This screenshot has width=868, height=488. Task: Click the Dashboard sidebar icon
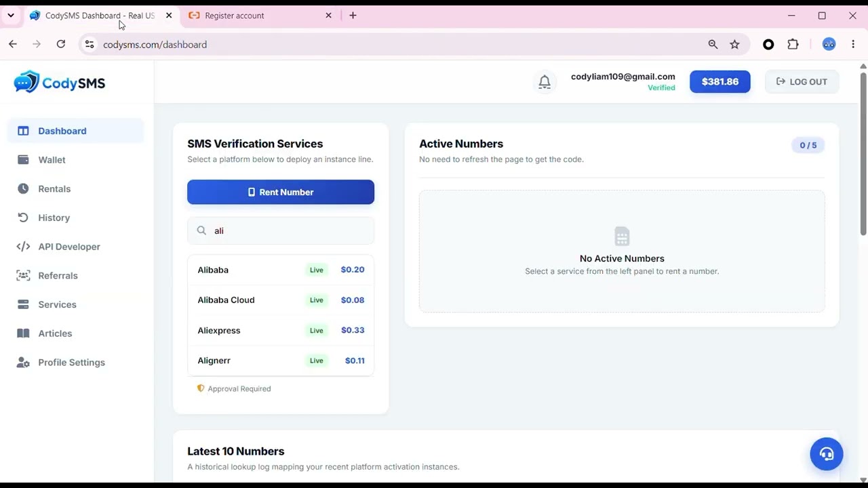point(23,131)
